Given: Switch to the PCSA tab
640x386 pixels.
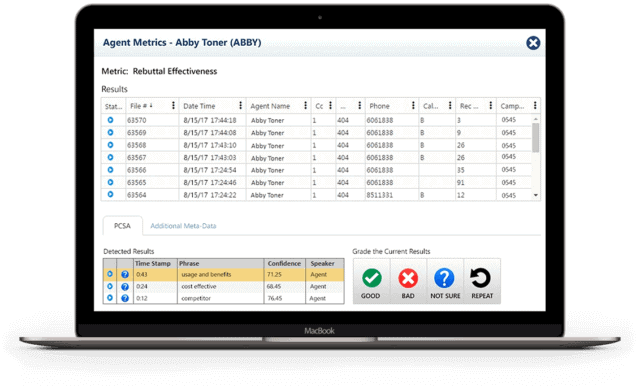Looking at the screenshot, I should click(122, 226).
